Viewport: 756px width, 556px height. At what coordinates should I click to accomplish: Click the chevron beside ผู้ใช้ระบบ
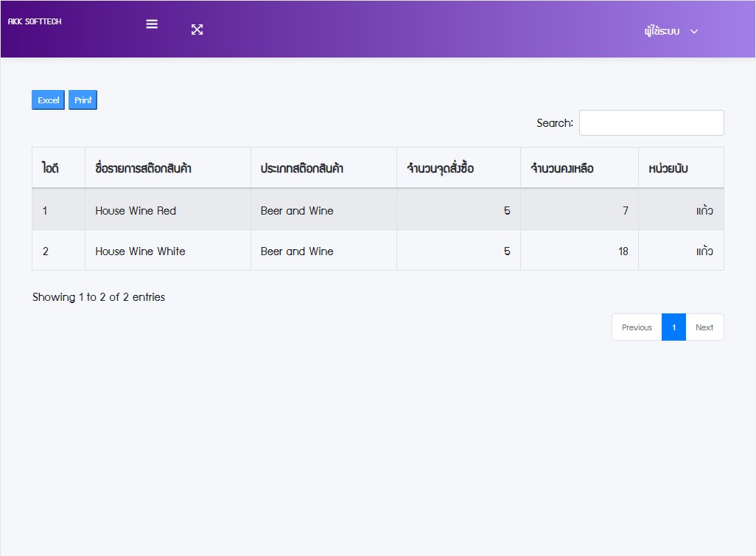coord(693,31)
